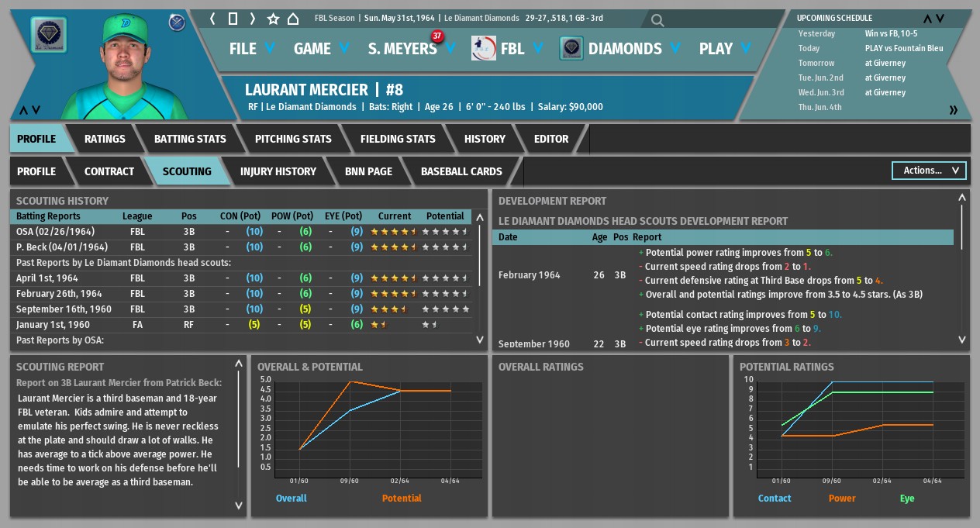Click the double-arrow icon in Upcoming Schedule
The image size is (980, 528).
click(x=953, y=110)
